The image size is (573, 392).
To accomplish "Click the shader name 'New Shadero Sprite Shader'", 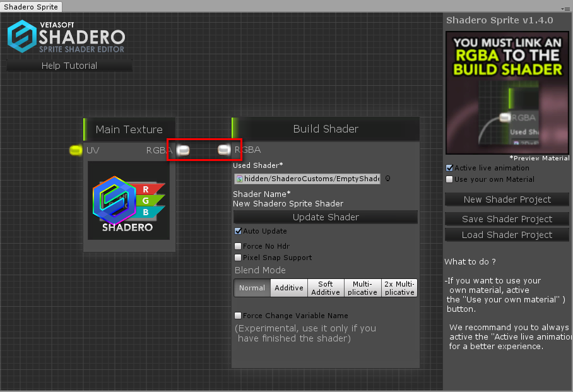I will coord(288,204).
